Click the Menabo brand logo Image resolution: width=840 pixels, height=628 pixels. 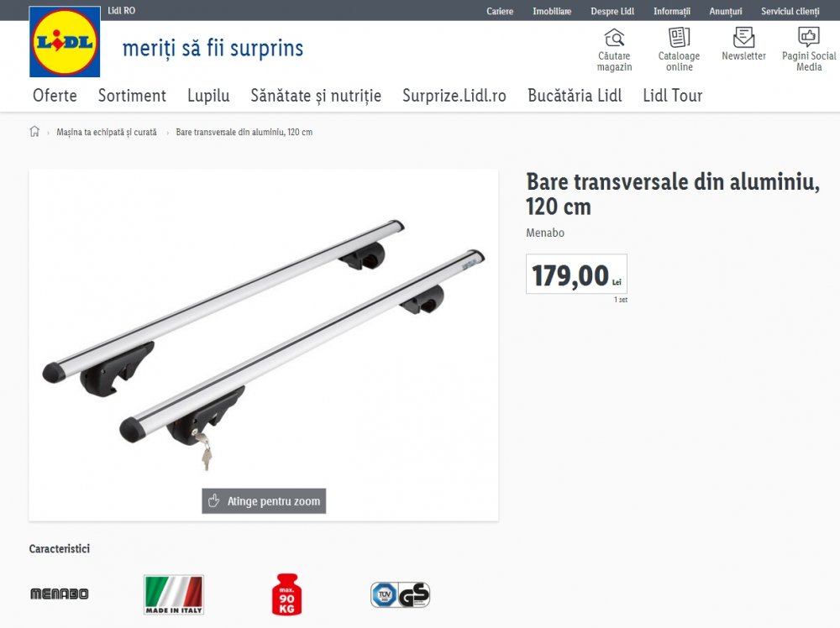[59, 594]
